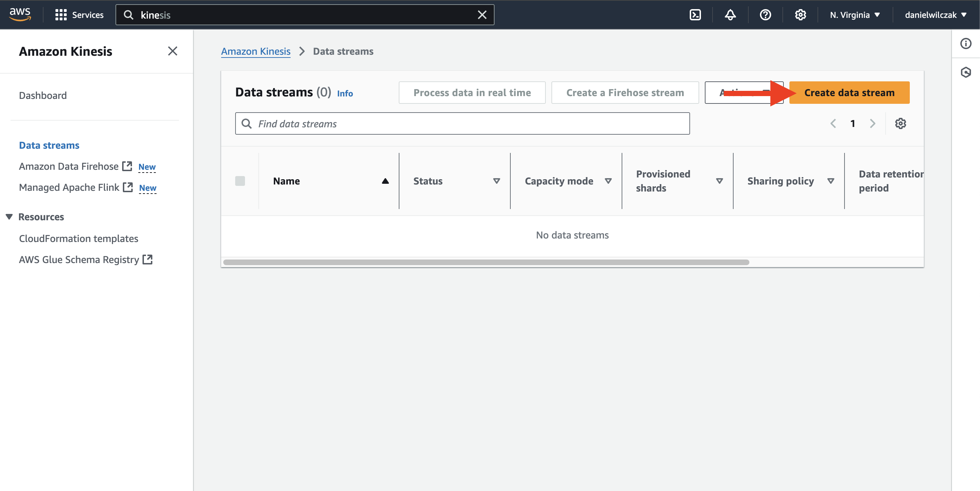Click Create a Firehose stream
Viewport: 980px width, 491px height.
pyautogui.click(x=625, y=92)
